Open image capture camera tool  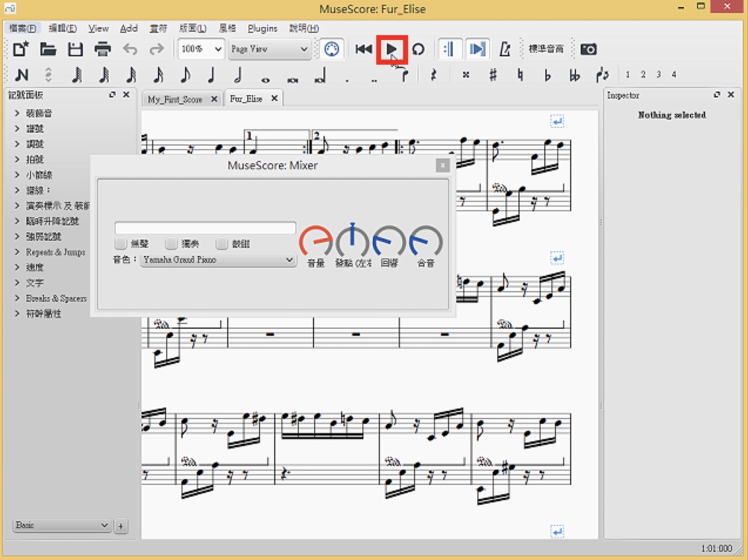(588, 49)
